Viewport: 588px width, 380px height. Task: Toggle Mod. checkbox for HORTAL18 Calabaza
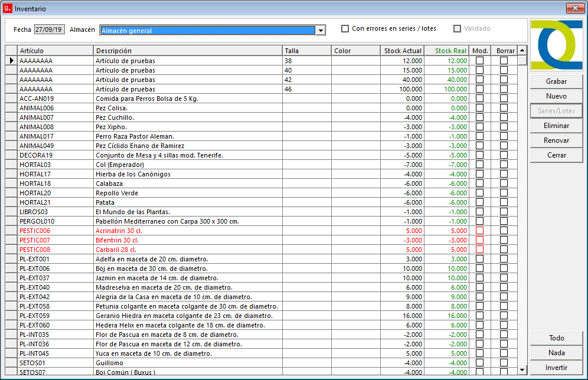click(x=479, y=184)
